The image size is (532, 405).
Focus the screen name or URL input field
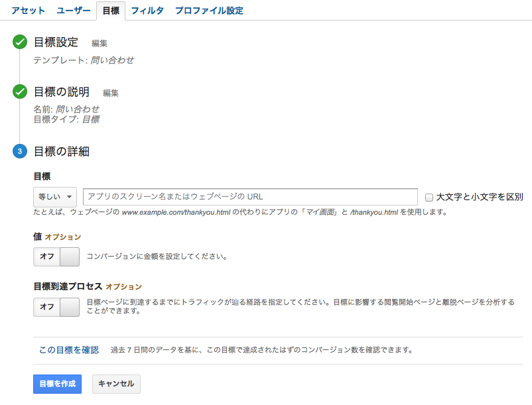250,197
